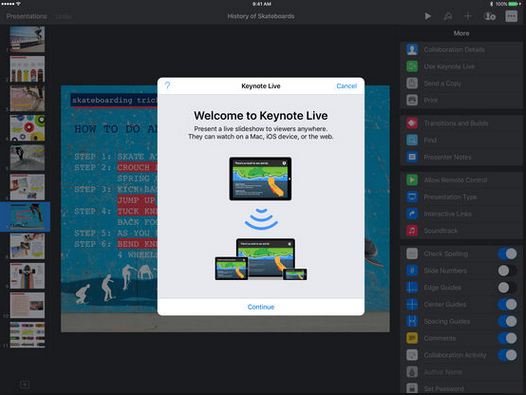The image size is (526, 395).
Task: Enable the Slide Numbers switch
Action: [507, 270]
